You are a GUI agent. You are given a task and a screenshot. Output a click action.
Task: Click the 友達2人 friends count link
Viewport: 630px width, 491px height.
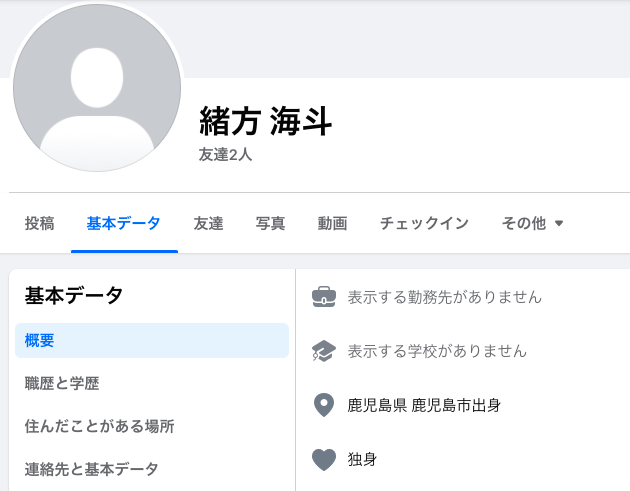225,154
